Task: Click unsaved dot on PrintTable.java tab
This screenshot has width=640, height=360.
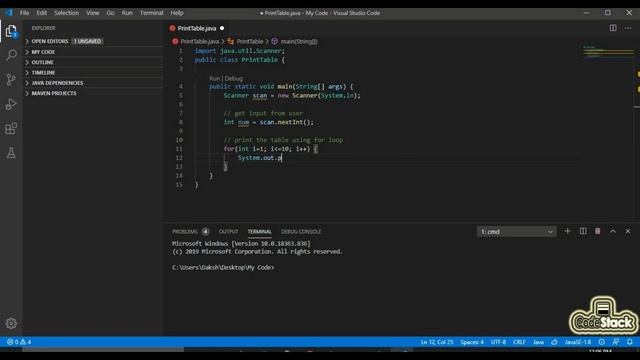Action: (x=222, y=28)
